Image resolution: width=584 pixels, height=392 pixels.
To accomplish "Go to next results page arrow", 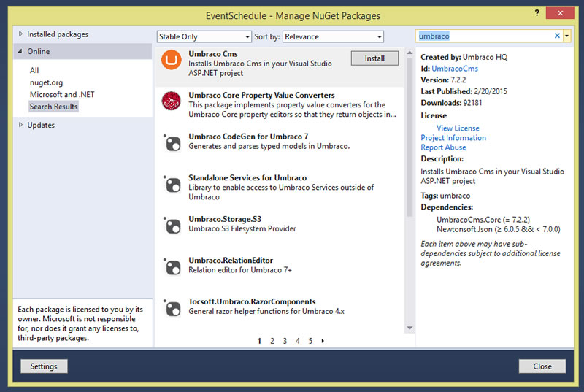I will pos(323,341).
